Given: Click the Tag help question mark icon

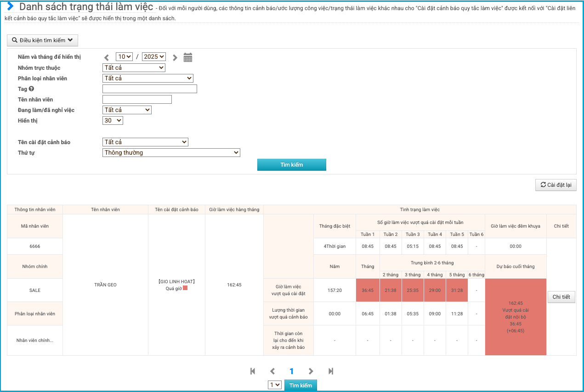Looking at the screenshot, I should (32, 89).
